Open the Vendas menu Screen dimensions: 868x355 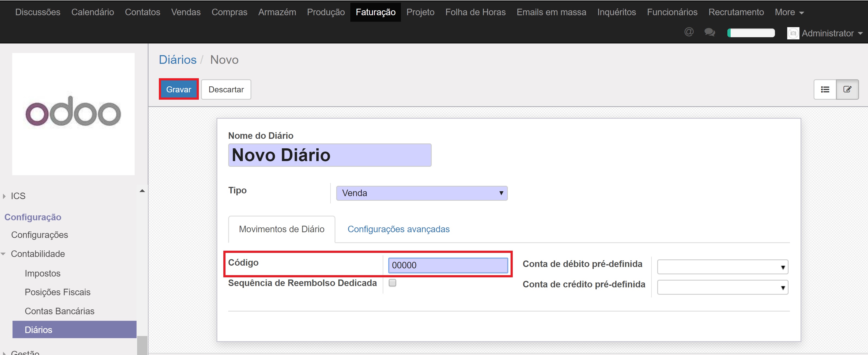click(186, 12)
